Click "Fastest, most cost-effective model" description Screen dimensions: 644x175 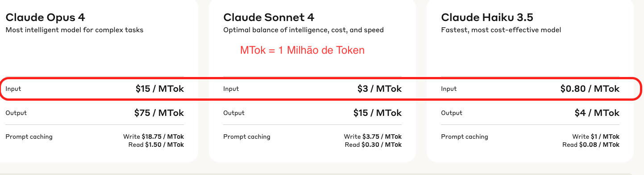tap(501, 30)
